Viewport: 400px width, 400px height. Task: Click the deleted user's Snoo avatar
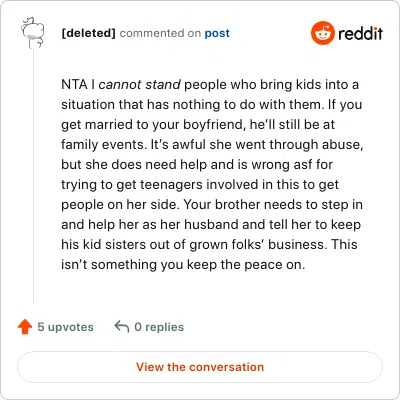[33, 33]
